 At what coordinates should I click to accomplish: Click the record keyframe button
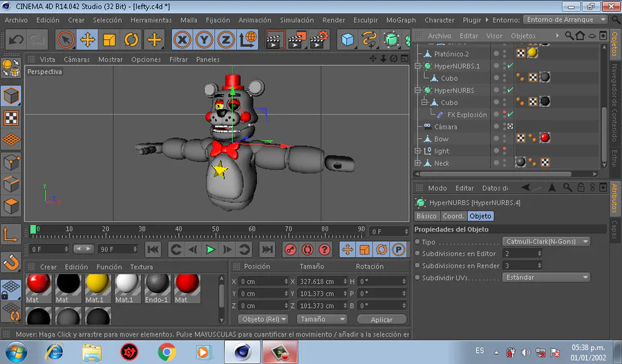point(290,249)
